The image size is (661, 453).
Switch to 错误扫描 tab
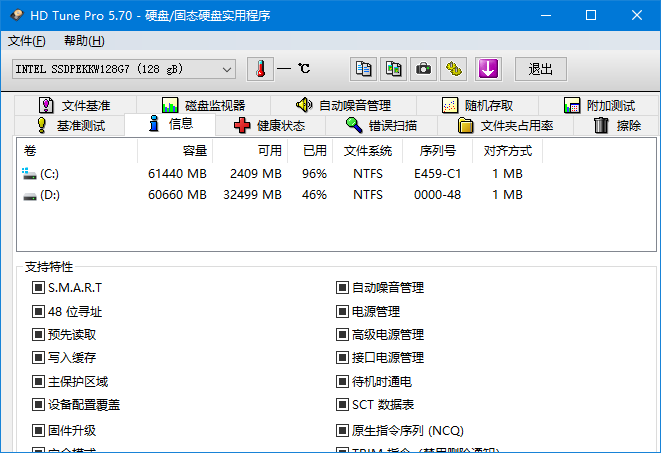(x=381, y=126)
